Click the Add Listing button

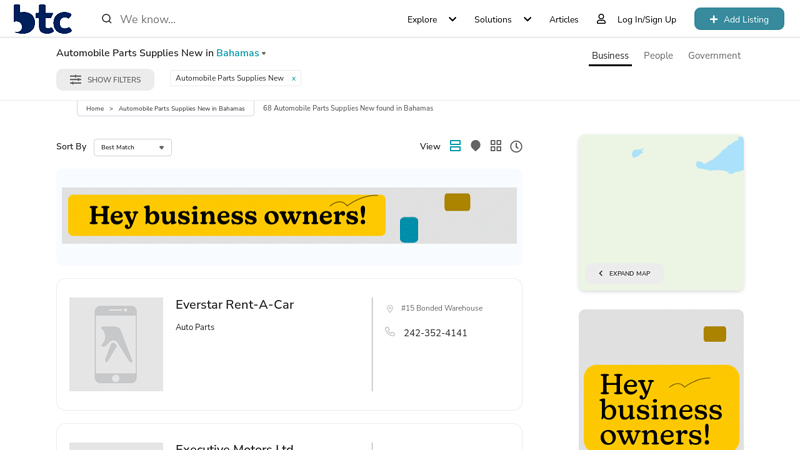[x=739, y=19]
